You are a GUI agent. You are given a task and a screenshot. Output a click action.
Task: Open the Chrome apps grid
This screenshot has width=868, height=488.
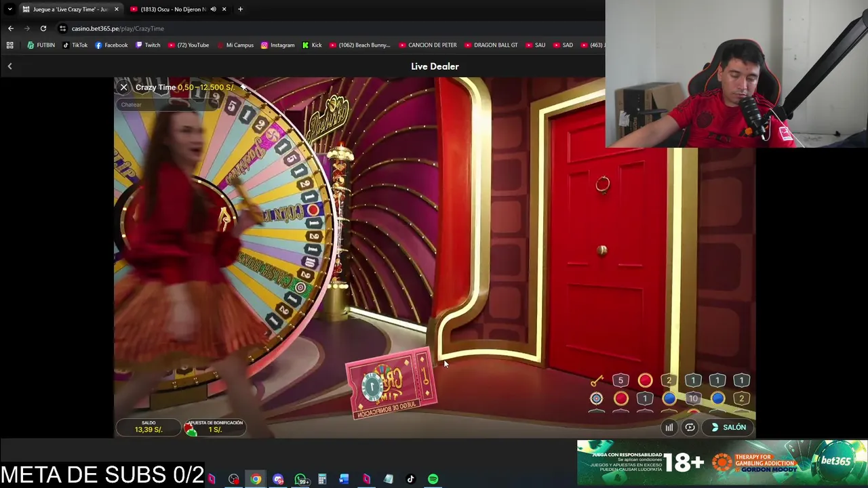tap(9, 45)
